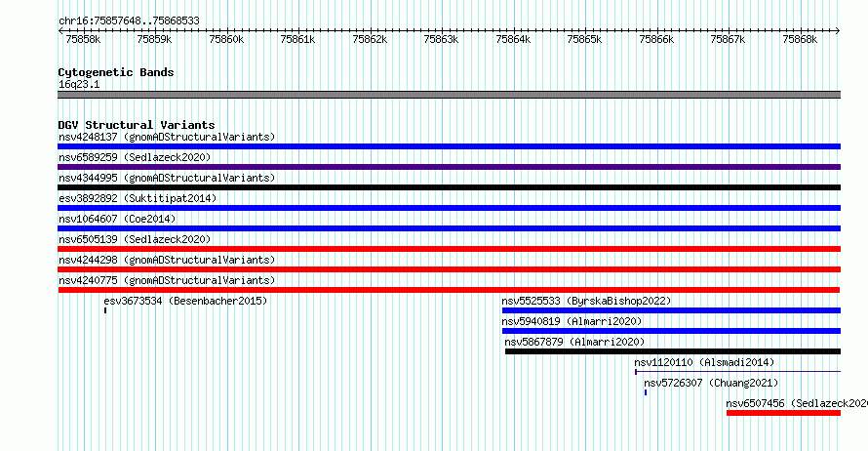The height and width of the screenshot is (451, 868).
Task: Click the 75865k ruler tick label
Action: point(584,39)
